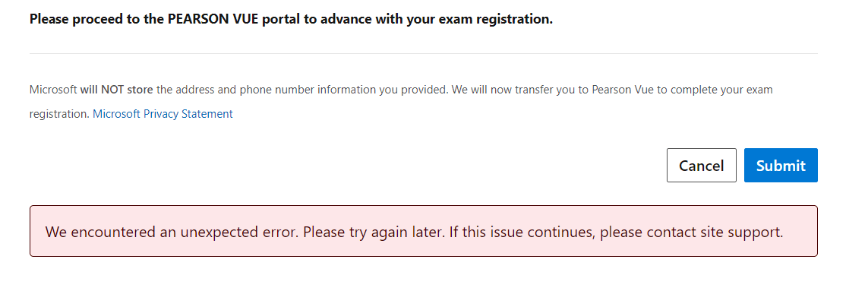This screenshot has width=868, height=291.
Task: Click "registration." before the privacy link
Action: [59, 114]
